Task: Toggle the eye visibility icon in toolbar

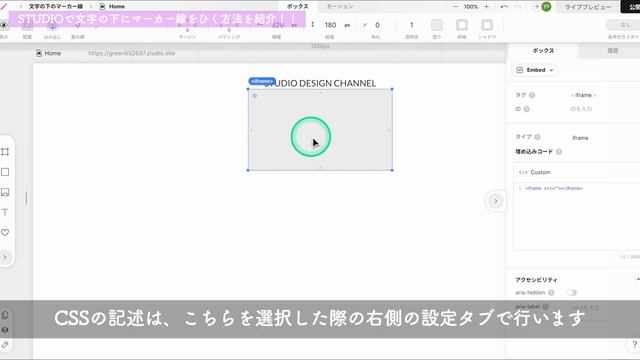Action: [4, 25]
